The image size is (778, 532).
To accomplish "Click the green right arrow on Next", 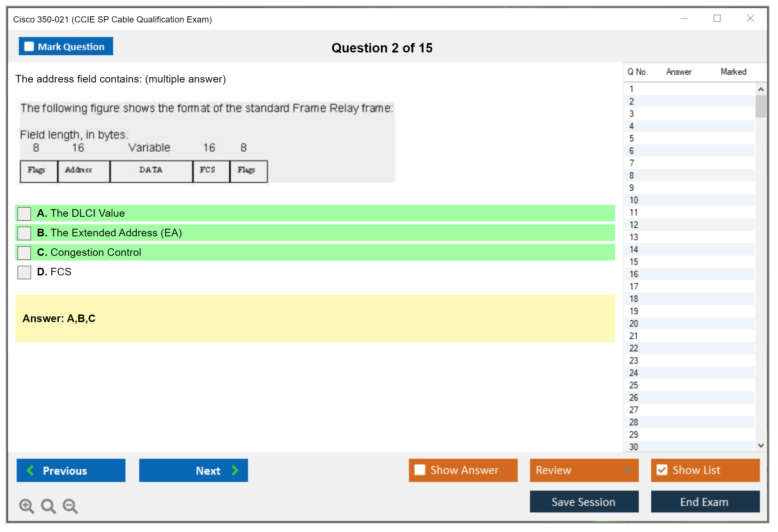I will point(235,470).
